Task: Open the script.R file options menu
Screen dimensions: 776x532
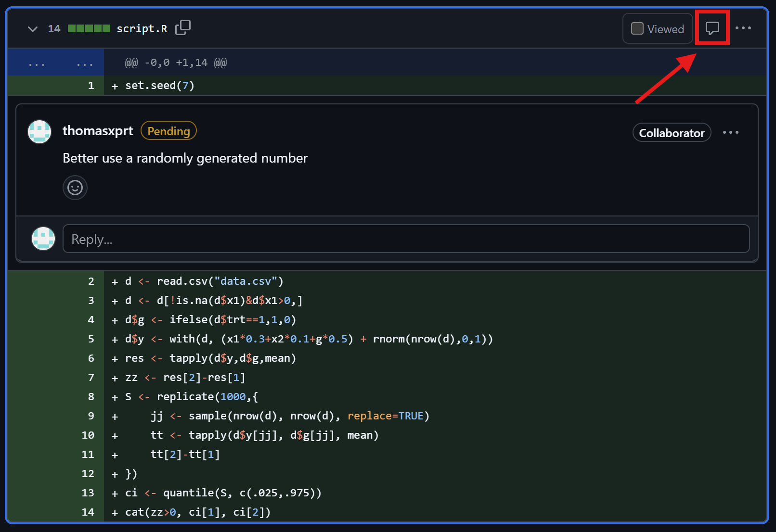Action: pos(743,28)
